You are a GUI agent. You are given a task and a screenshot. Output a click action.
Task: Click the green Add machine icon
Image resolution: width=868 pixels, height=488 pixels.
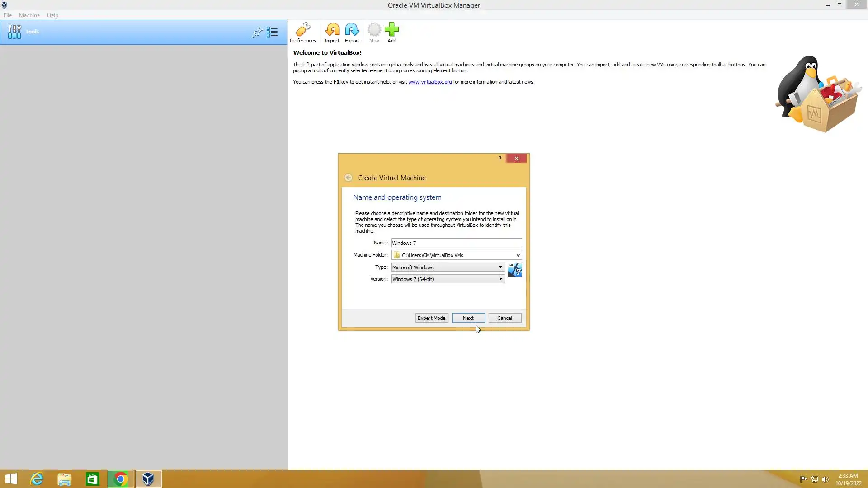[392, 33]
